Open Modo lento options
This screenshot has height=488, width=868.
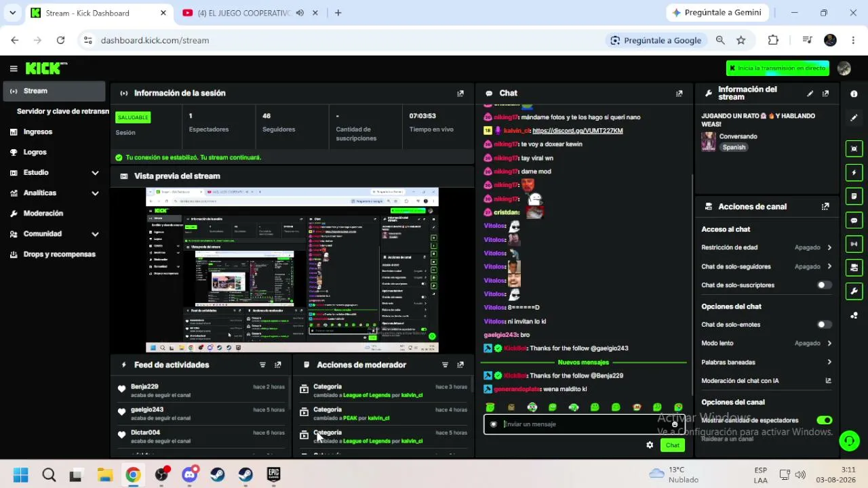coord(766,344)
